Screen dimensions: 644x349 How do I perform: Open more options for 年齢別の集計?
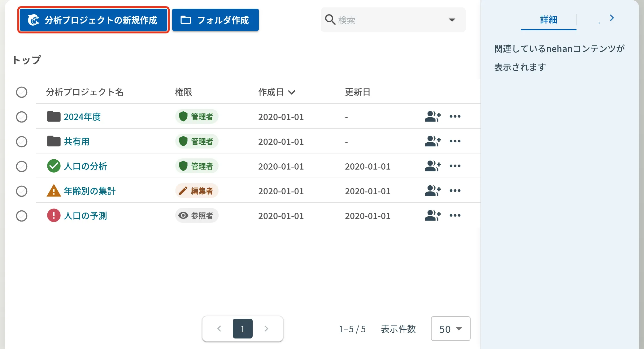point(455,191)
